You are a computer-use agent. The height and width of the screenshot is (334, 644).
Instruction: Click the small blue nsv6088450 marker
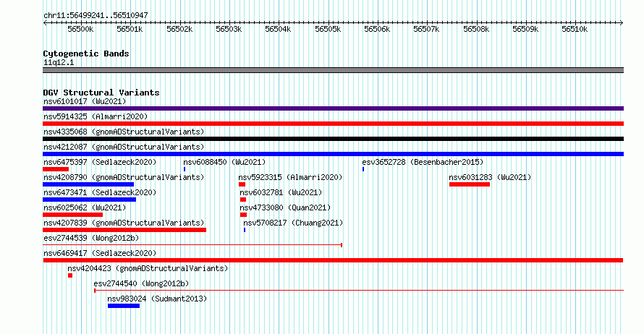(x=185, y=169)
